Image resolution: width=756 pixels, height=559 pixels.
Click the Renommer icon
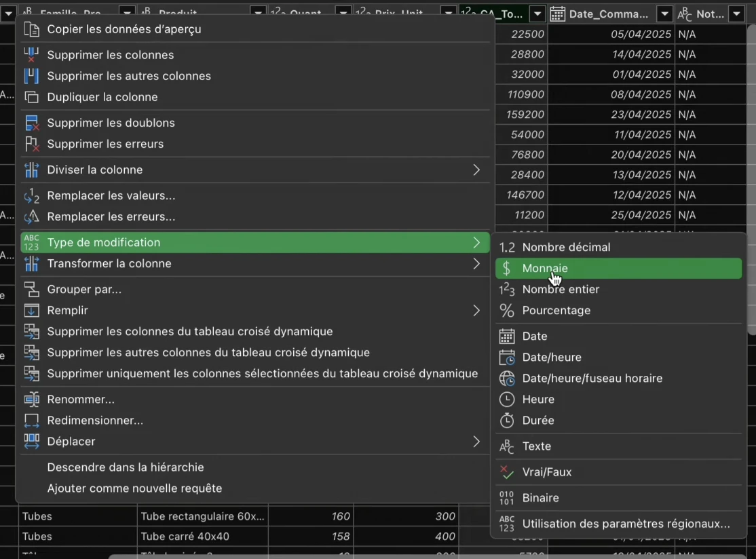point(31,400)
